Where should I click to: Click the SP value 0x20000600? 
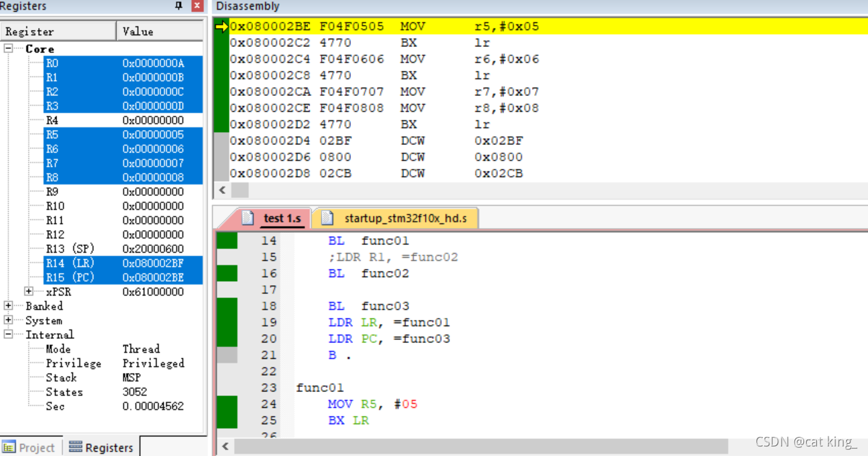[153, 249]
